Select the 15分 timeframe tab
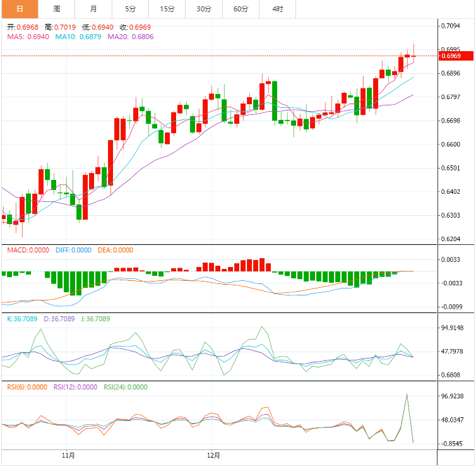The image size is (476, 469). [167, 9]
